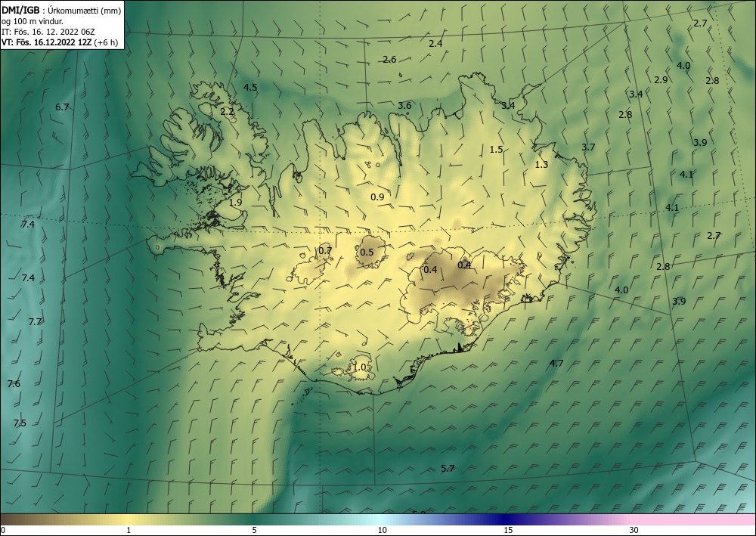Select the 7.7 value on the west edge
The image size is (756, 536).
point(35,321)
